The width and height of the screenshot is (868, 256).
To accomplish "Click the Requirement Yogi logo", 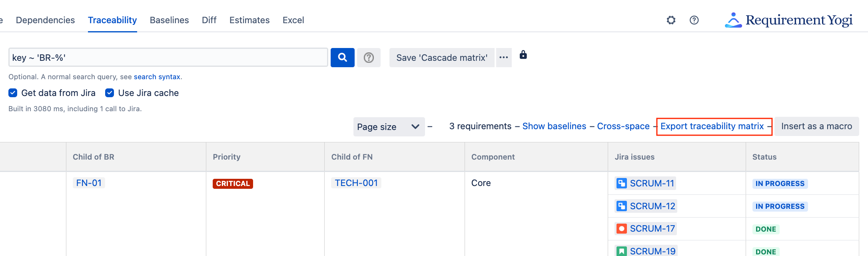I will click(x=788, y=20).
